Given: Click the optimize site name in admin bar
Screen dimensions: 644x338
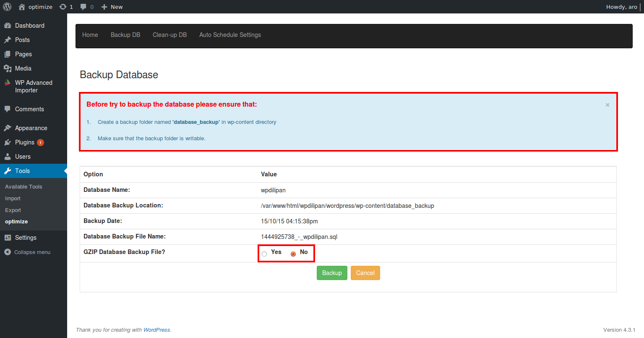Looking at the screenshot, I should point(40,7).
